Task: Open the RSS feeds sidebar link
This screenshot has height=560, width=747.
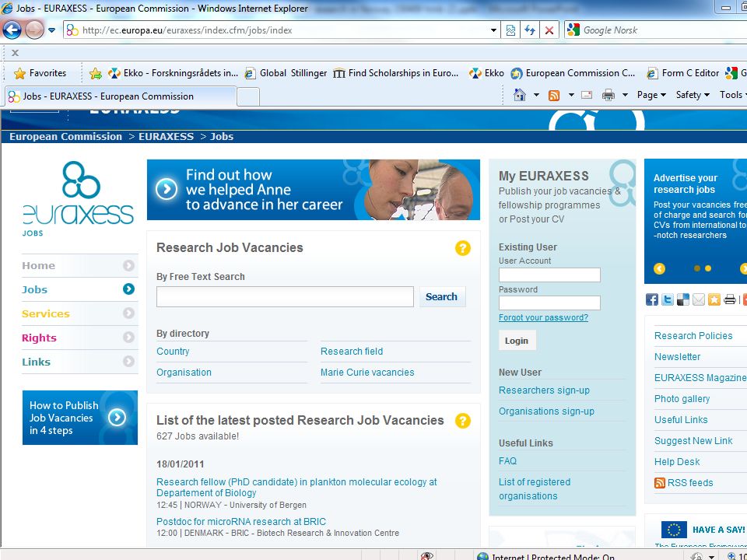Action: tap(684, 483)
